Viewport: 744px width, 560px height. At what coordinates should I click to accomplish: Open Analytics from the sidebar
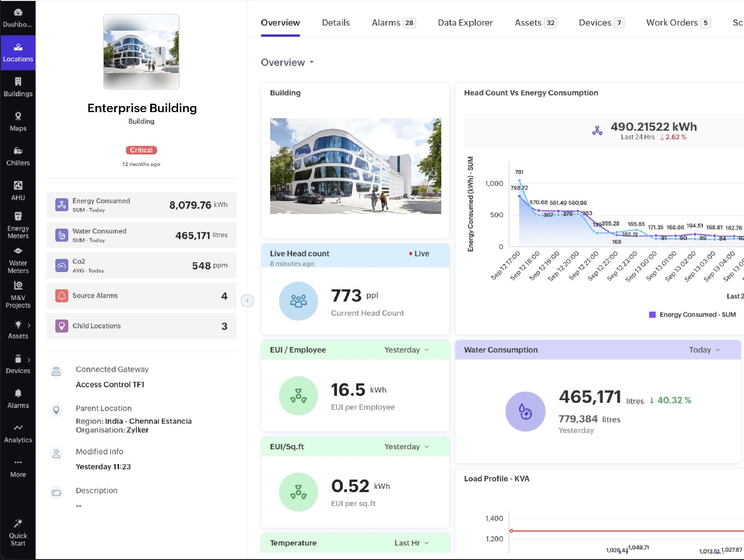18,433
